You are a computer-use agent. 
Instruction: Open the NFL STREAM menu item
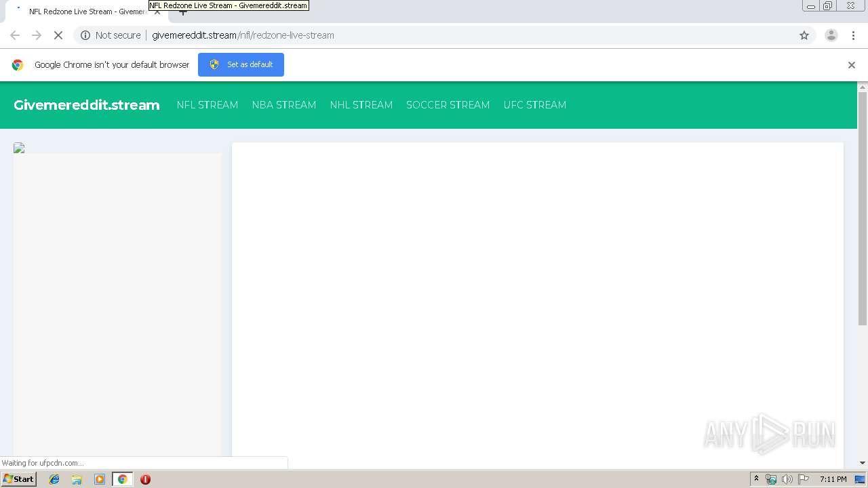[208, 105]
